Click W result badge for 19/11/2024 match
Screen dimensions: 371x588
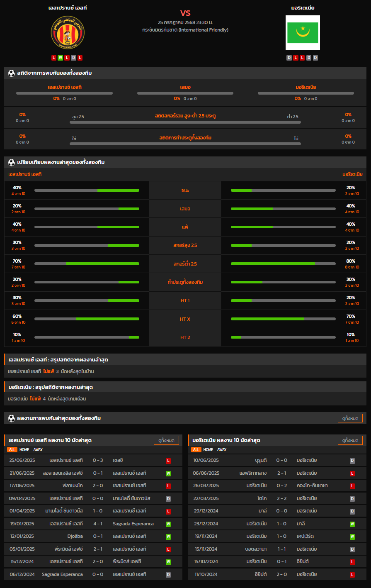point(352,537)
